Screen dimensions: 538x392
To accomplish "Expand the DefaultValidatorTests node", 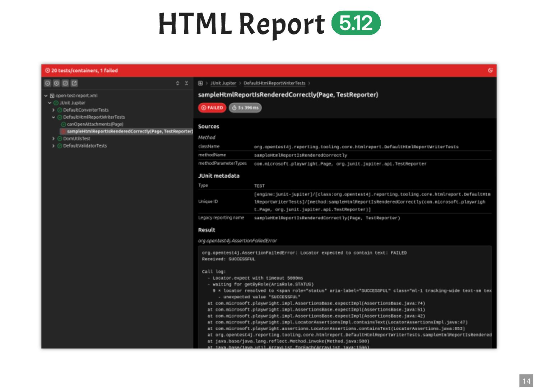I will click(x=54, y=146).
